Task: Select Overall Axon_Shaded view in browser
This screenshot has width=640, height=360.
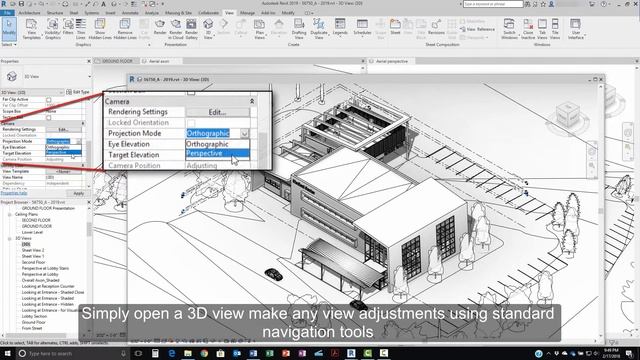Action: coord(40,280)
